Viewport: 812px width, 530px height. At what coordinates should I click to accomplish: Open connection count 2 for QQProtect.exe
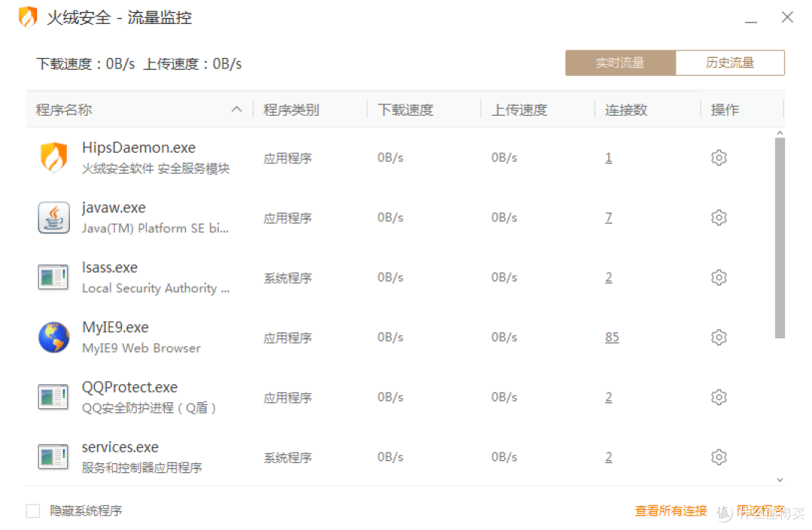[x=608, y=397]
